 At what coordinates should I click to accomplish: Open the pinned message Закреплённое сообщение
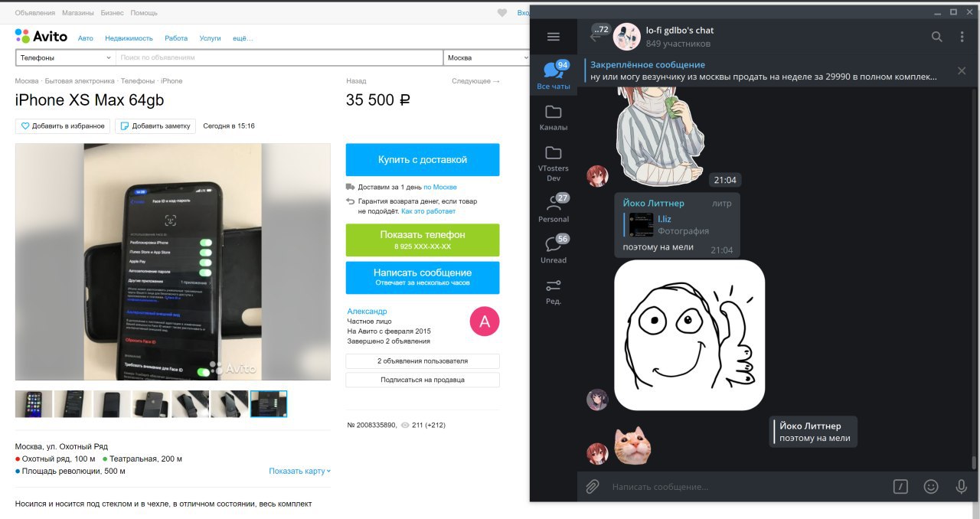763,70
